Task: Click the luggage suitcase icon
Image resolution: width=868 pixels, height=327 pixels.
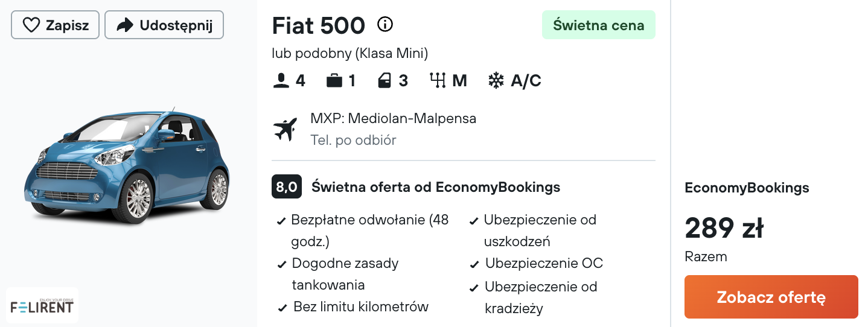Action: [x=334, y=81]
